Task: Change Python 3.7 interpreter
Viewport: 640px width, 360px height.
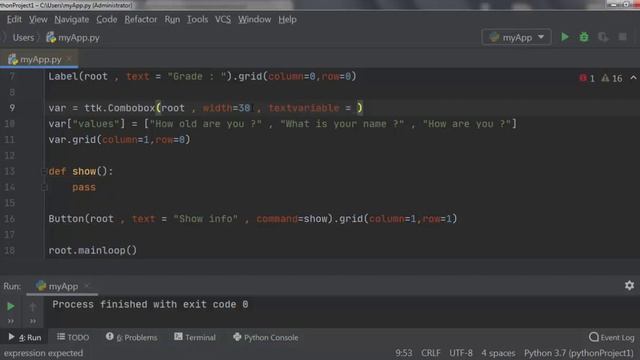Action: [579, 353]
